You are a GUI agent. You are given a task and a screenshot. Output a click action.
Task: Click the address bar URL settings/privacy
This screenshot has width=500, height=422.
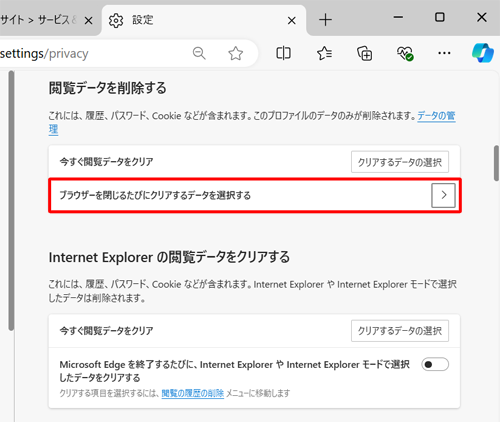point(44,53)
